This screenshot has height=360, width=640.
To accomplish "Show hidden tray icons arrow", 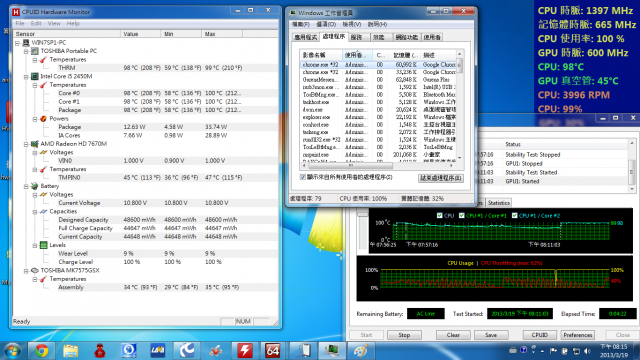I will (542, 351).
